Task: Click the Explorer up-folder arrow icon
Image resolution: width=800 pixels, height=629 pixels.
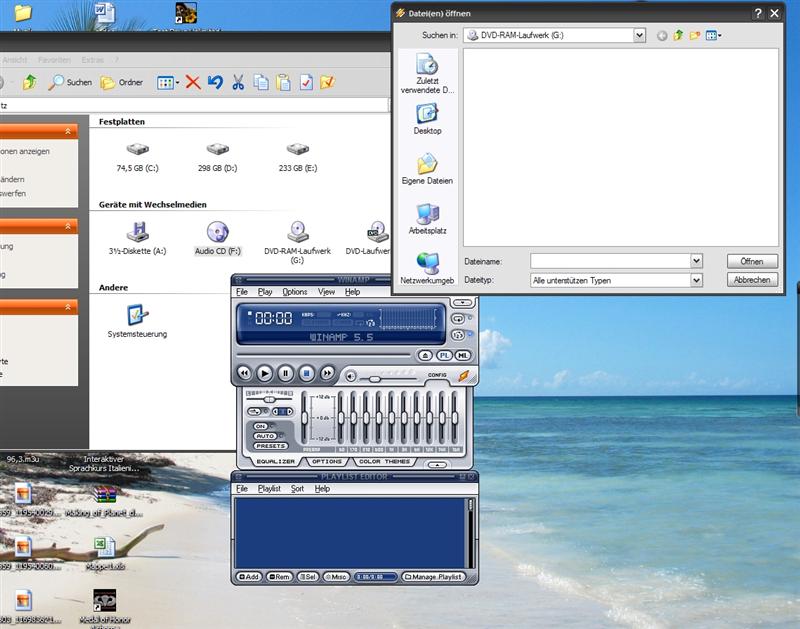Action: (x=30, y=82)
